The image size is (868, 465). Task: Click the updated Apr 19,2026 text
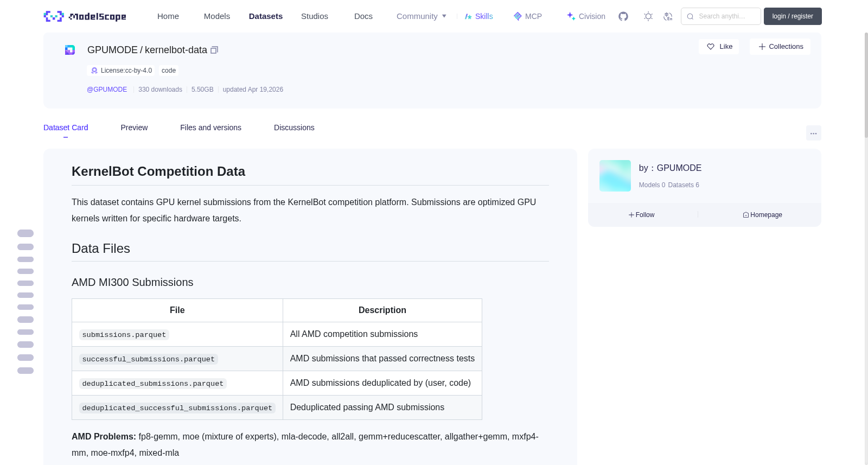(253, 90)
